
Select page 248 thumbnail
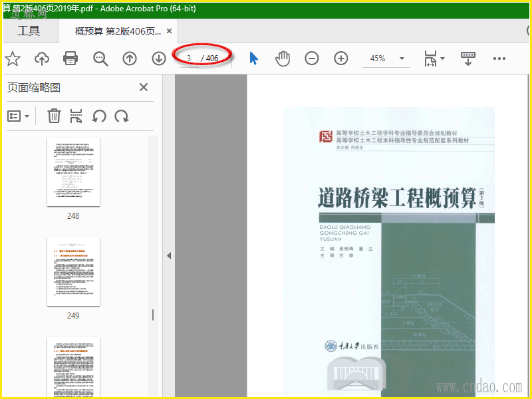(x=73, y=172)
